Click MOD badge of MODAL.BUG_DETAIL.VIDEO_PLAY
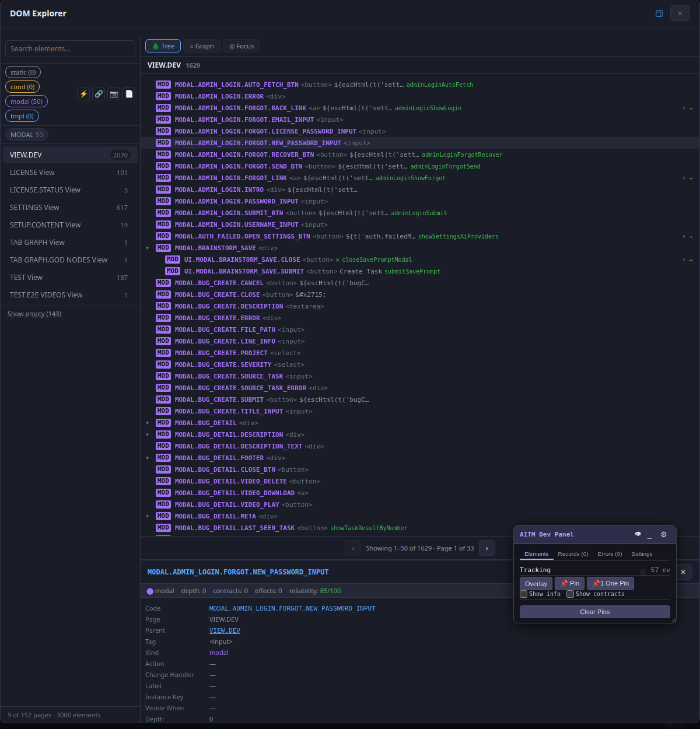This screenshot has height=729, width=700. tap(163, 504)
